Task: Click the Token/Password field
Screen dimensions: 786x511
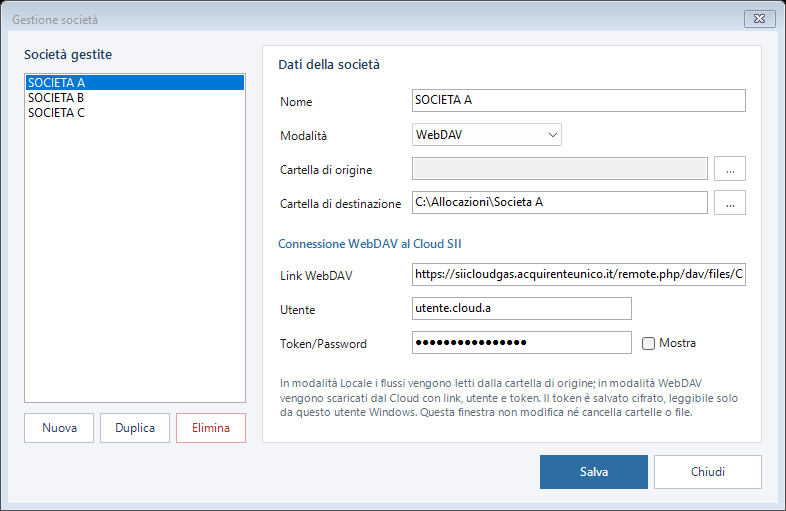Action: (x=522, y=343)
